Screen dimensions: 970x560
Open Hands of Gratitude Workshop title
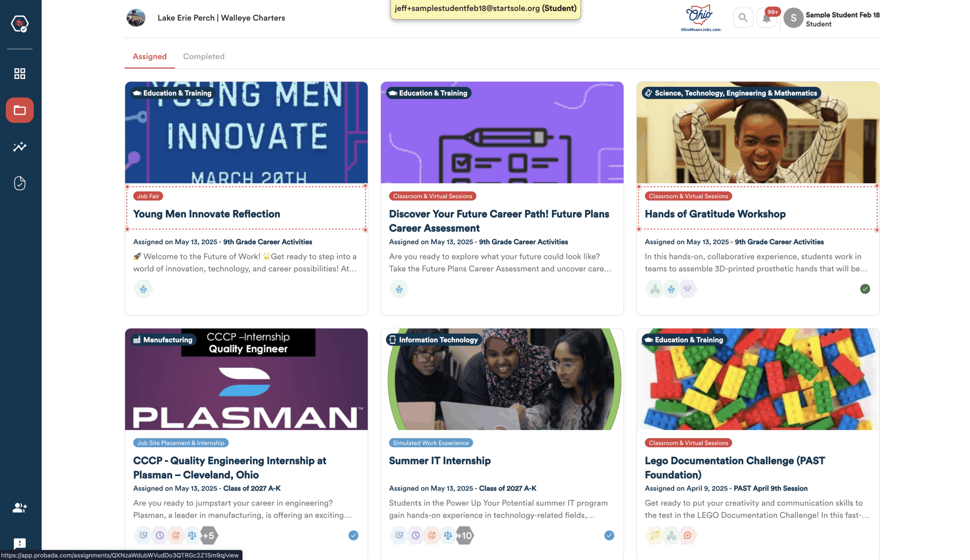pos(715,214)
